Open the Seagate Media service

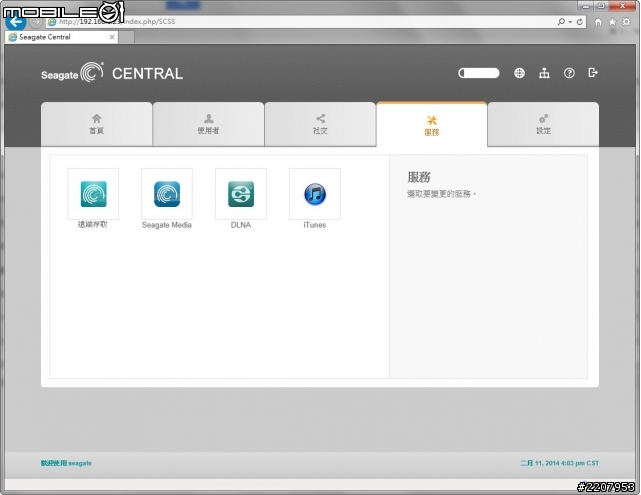tap(167, 194)
